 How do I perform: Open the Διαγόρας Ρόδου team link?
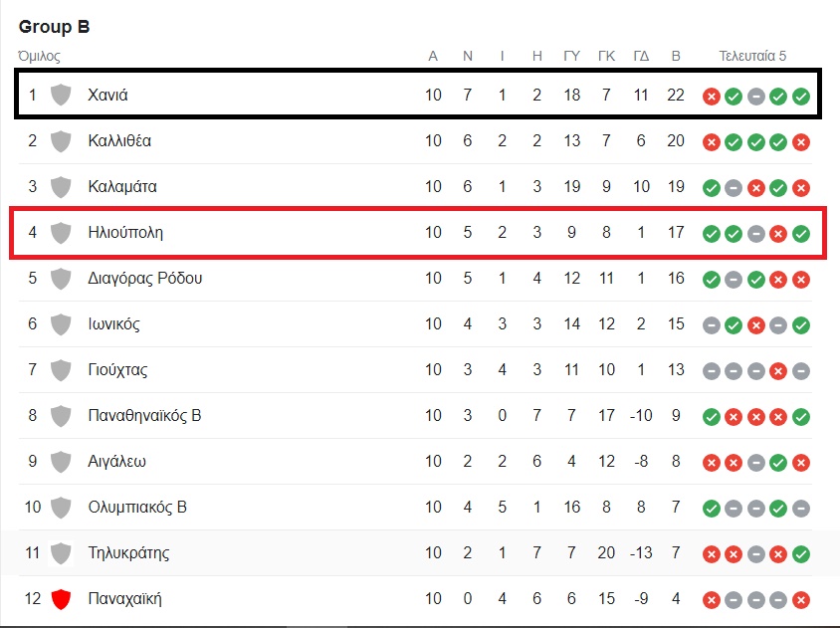(x=144, y=278)
